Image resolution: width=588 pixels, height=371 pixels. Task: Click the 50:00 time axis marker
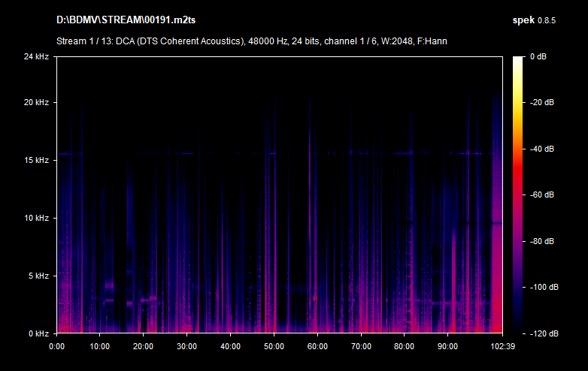(x=274, y=346)
